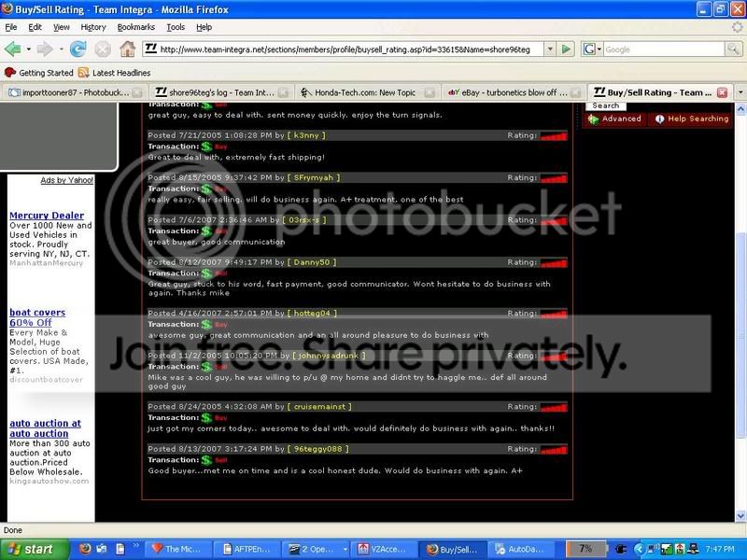Click the Reload page icon
Screen dimensions: 747x560
click(78, 49)
